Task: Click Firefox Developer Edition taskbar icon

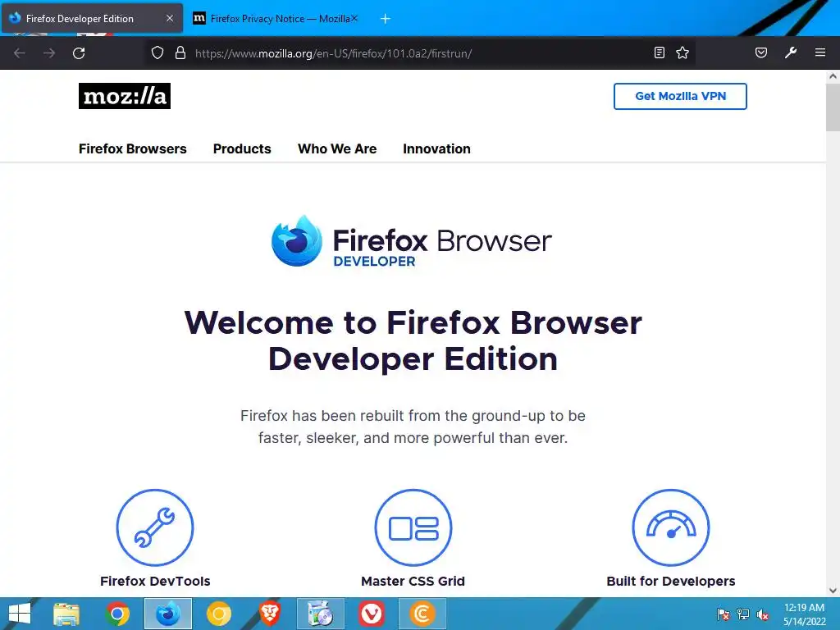Action: pos(168,614)
